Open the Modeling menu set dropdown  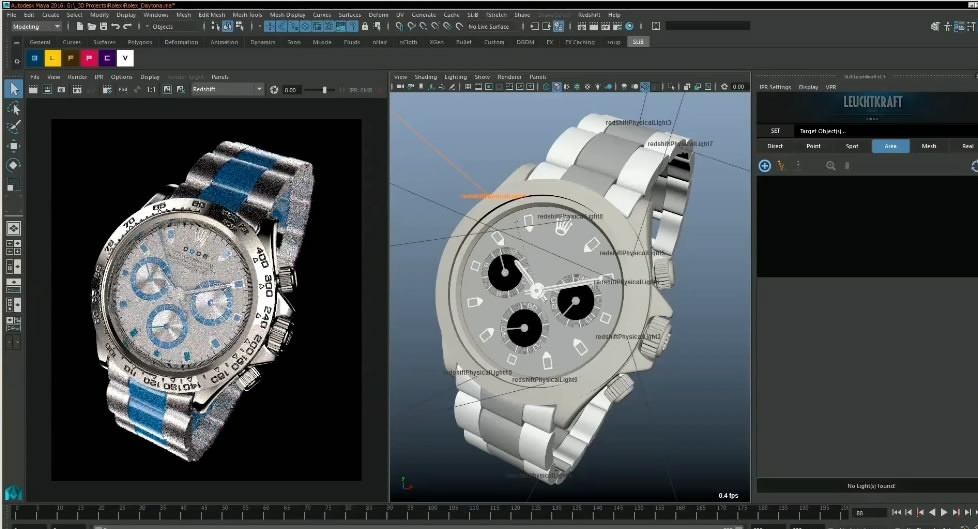[x=36, y=27]
